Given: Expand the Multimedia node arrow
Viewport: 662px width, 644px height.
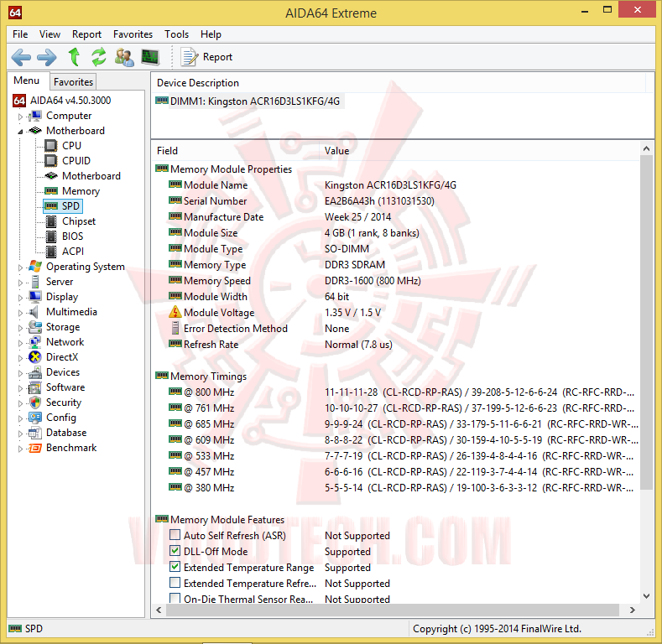Looking at the screenshot, I should click(20, 313).
